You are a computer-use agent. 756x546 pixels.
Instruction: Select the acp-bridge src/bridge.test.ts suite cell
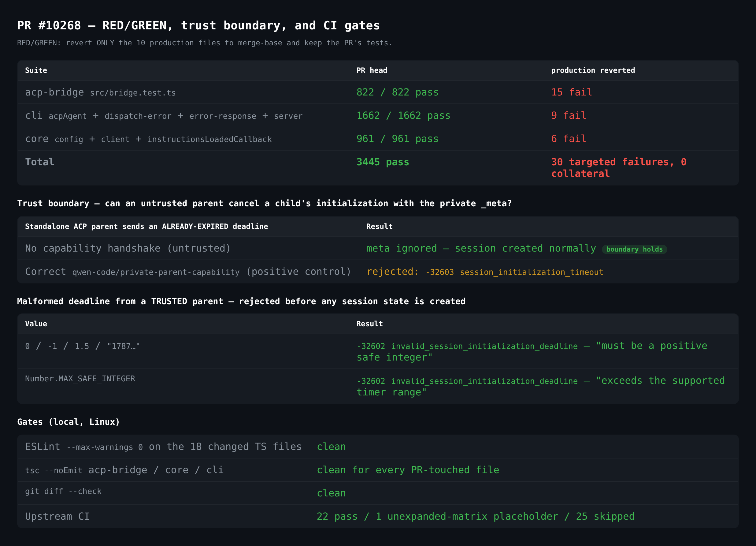coord(100,92)
